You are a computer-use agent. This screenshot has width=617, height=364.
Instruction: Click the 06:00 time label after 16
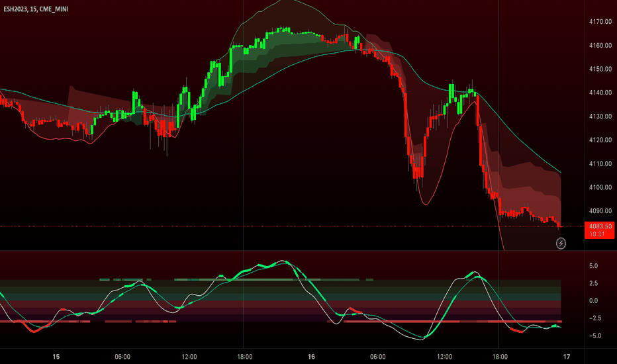coord(378,357)
